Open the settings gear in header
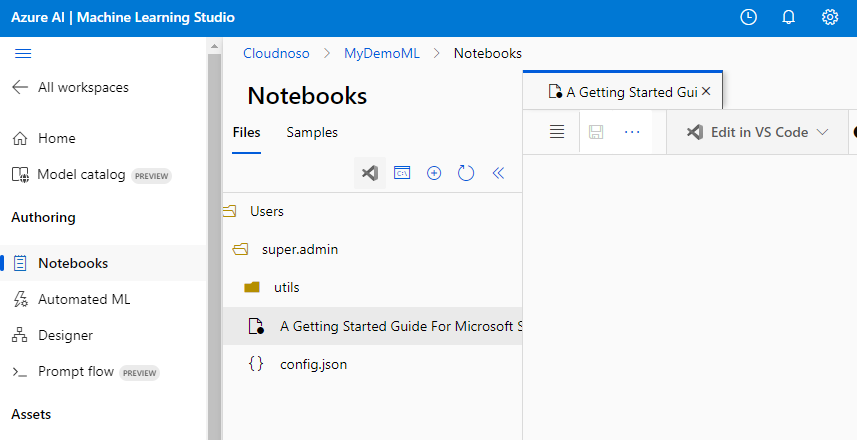The width and height of the screenshot is (857, 440). (x=829, y=17)
